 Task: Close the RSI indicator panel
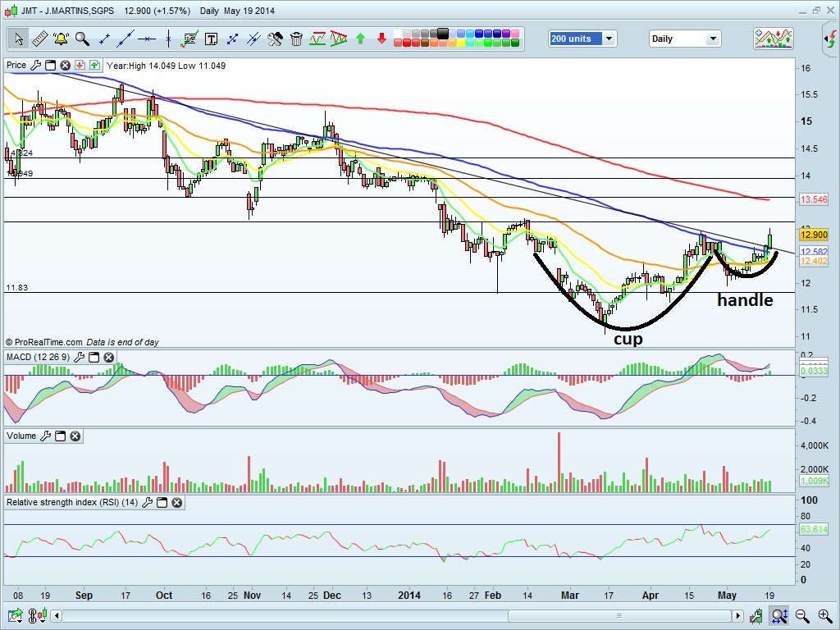tap(177, 503)
